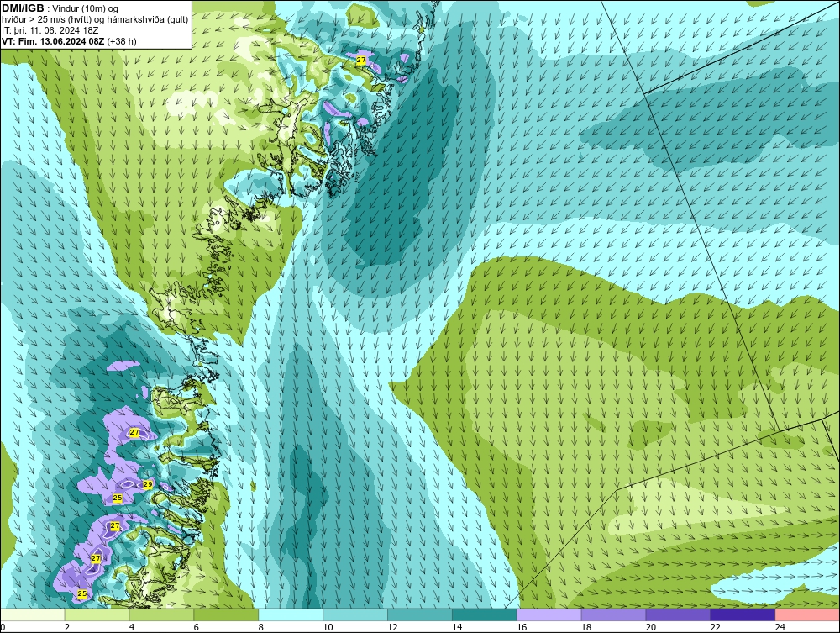Click the 'Vindur (10m) og' header text
Image resolution: width=840 pixels, height=633 pixels.
point(86,8)
